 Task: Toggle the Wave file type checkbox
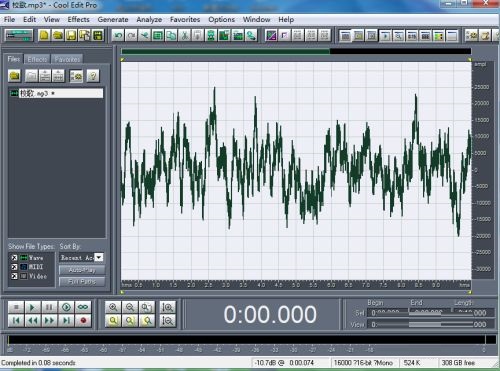(14, 258)
